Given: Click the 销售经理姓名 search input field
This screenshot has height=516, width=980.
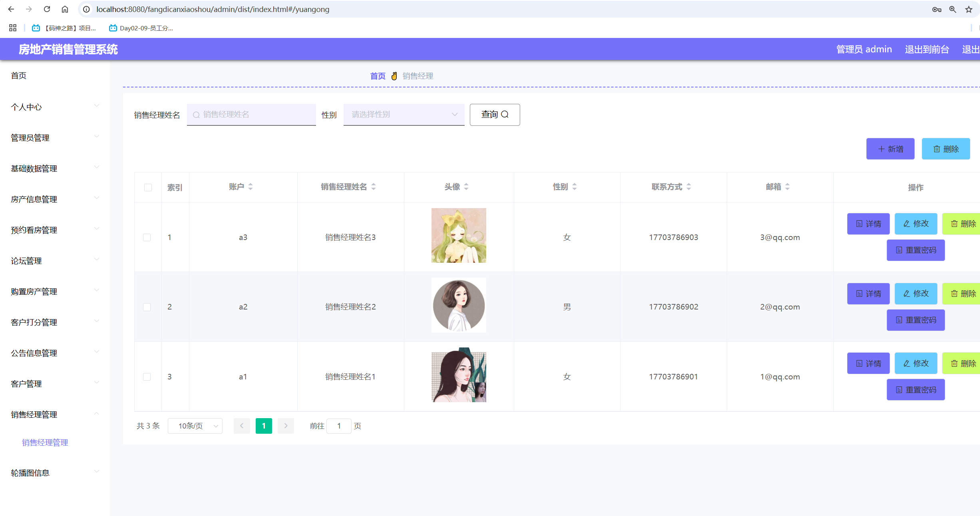Looking at the screenshot, I should [x=251, y=114].
